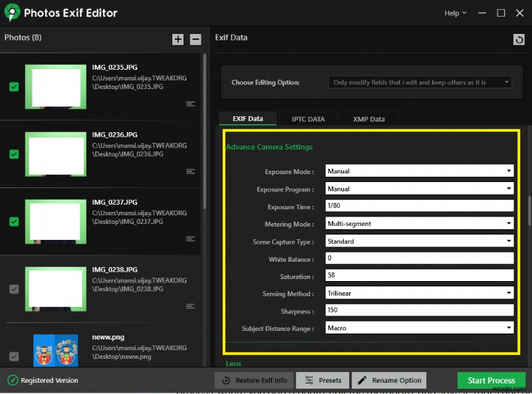Screen dimensions: 532x394
Task: Select the checkbox for neww.png
Action: tap(14, 355)
